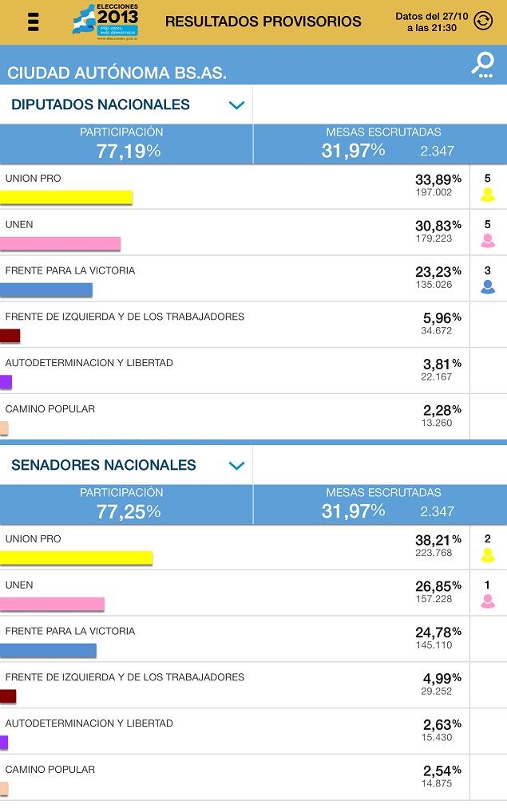Screen dimensions: 507x812
Task: Click Union PRO yellow senator seat icon
Action: [487, 555]
